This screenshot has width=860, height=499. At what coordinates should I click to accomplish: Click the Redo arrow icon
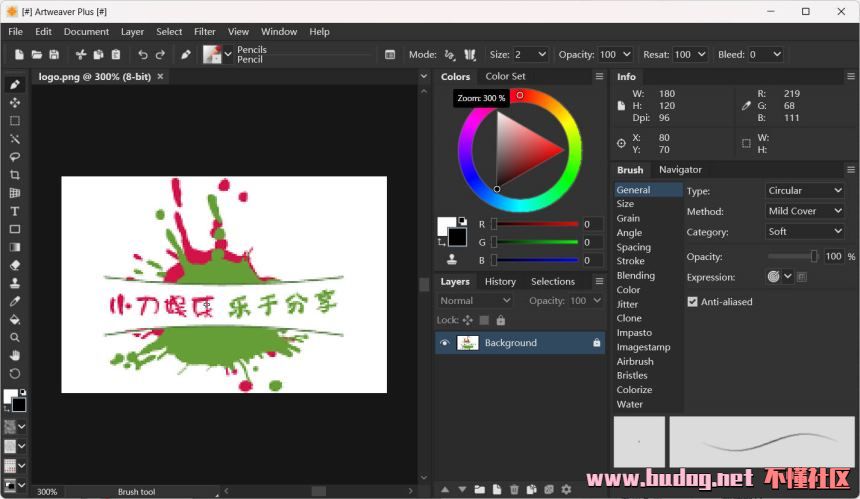160,54
